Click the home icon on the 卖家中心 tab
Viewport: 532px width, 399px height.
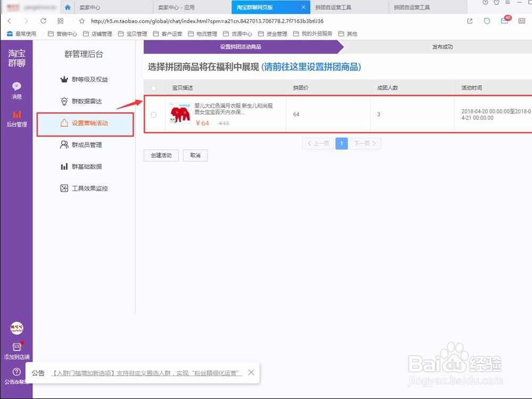coord(67,7)
